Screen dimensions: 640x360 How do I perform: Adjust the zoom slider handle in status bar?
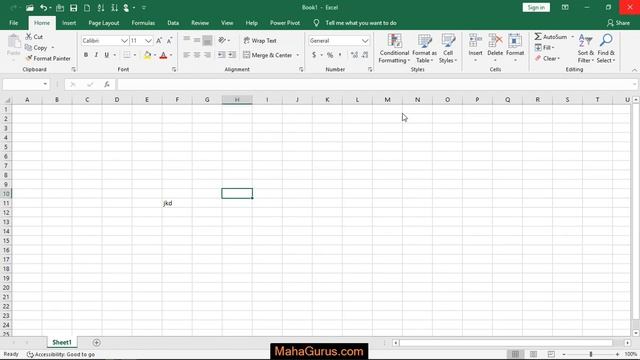pos(591,354)
